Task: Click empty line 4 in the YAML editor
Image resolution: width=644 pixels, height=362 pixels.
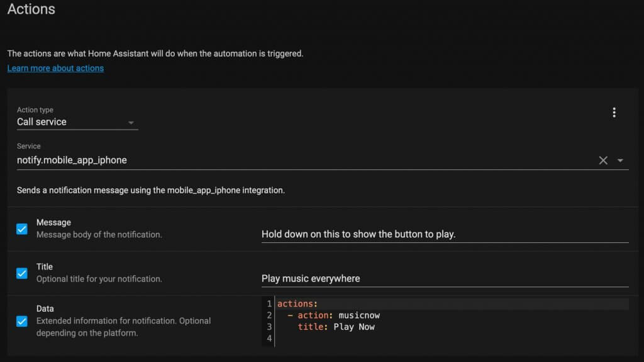Action: coord(452,338)
